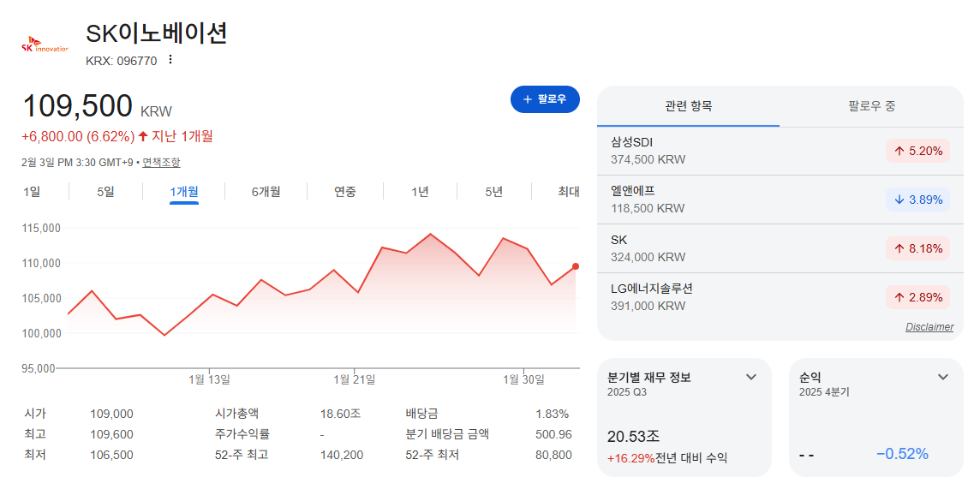
Task: Select the 5년 time range tab
Action: [493, 192]
